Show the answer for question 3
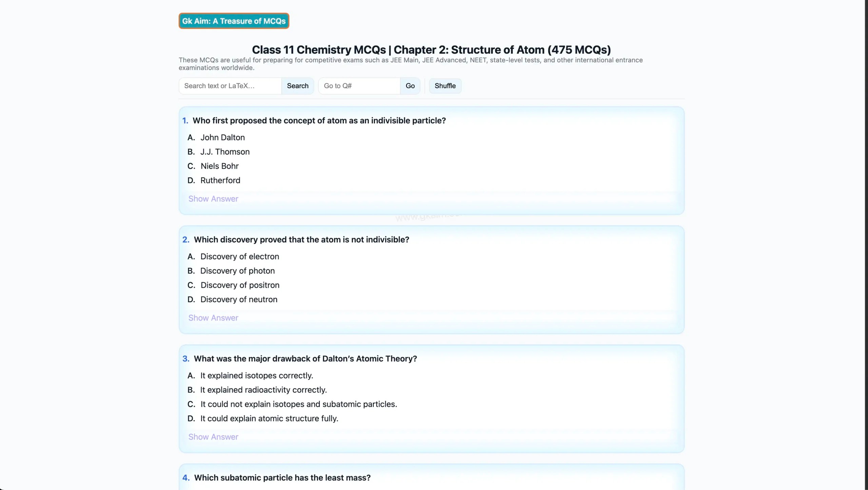 213,437
